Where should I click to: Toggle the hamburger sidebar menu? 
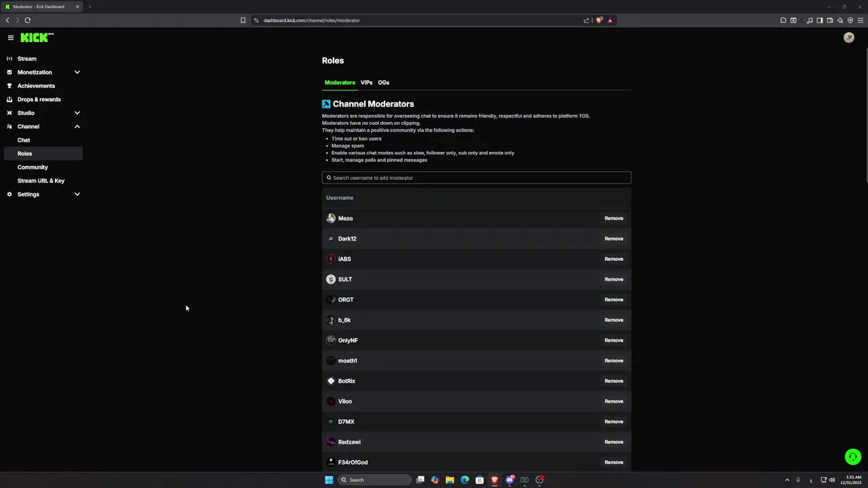point(11,38)
